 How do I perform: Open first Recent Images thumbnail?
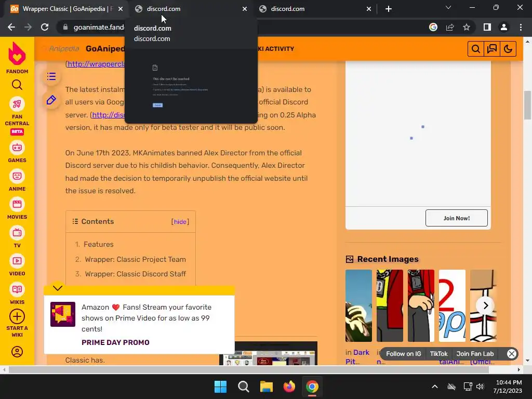pos(358,305)
